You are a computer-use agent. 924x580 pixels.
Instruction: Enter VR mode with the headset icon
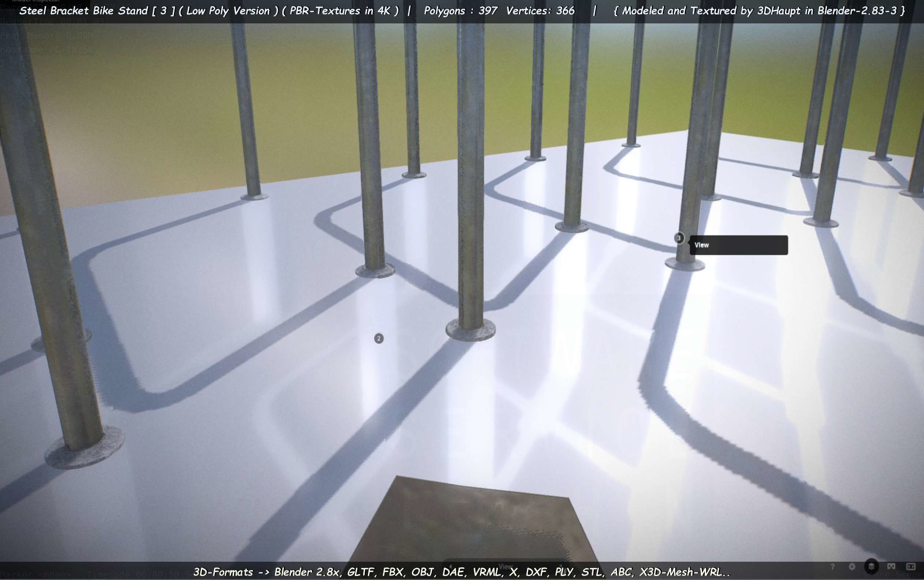click(891, 566)
